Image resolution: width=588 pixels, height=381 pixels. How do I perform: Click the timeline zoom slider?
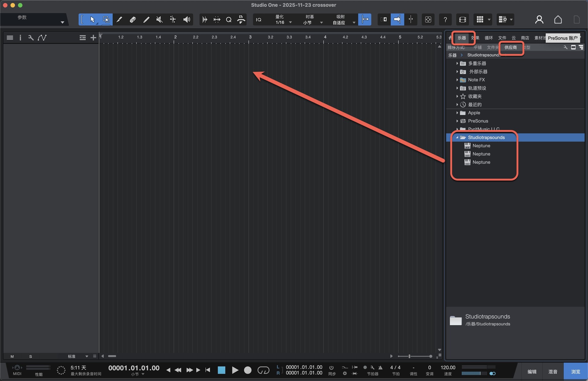coord(409,356)
